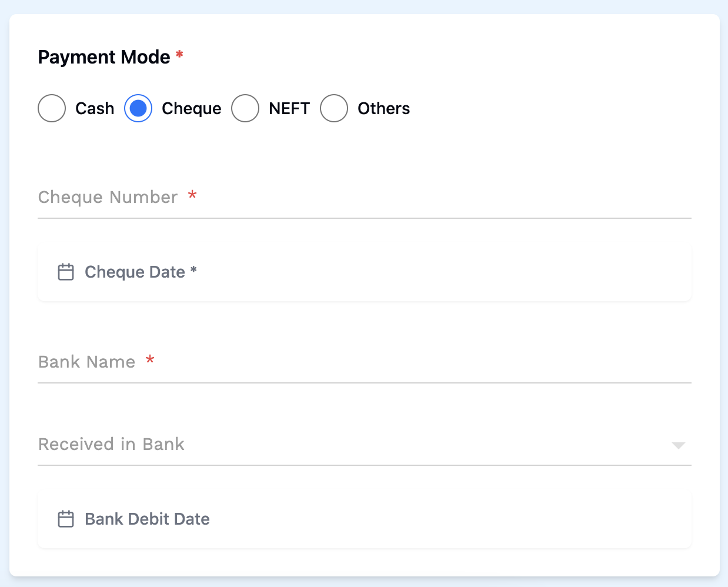This screenshot has width=728, height=587.
Task: Click the Cheque Date calendar icon
Action: (65, 272)
